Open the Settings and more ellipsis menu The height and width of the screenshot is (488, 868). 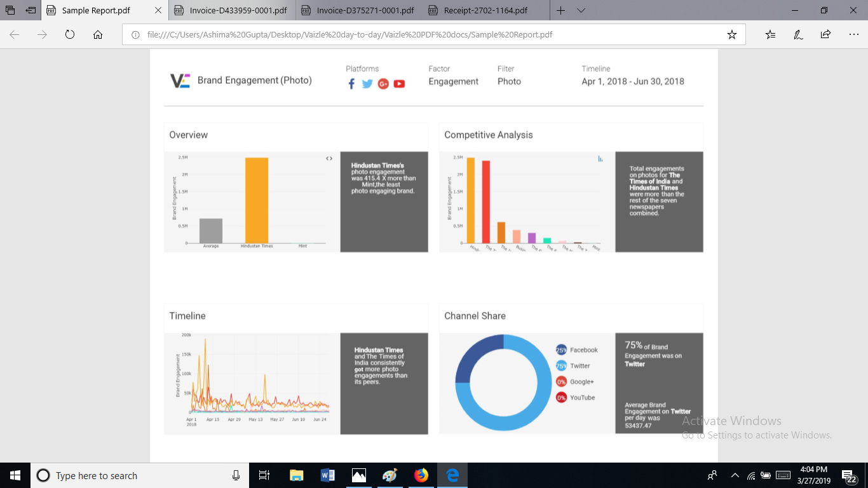coord(853,34)
